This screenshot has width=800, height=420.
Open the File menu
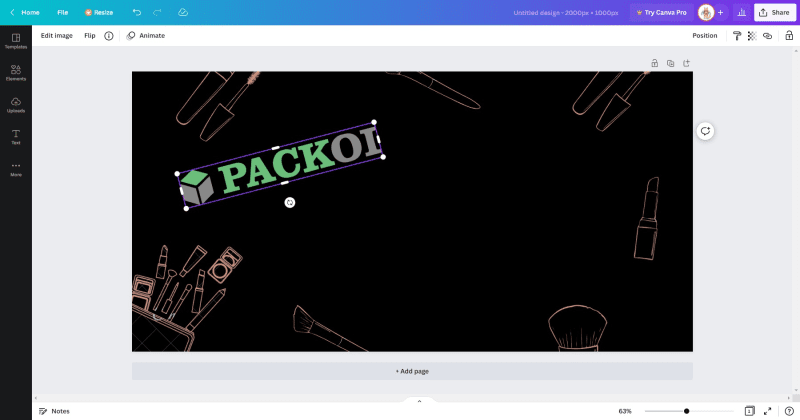click(x=63, y=12)
